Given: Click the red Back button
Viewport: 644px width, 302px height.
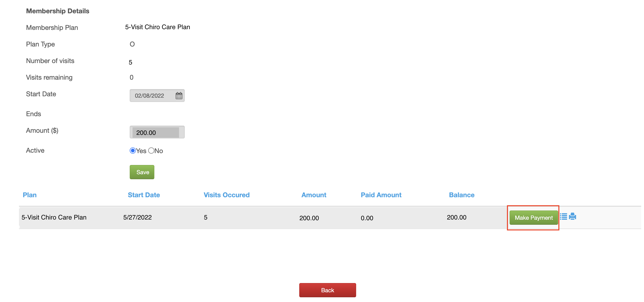Looking at the screenshot, I should point(327,290).
